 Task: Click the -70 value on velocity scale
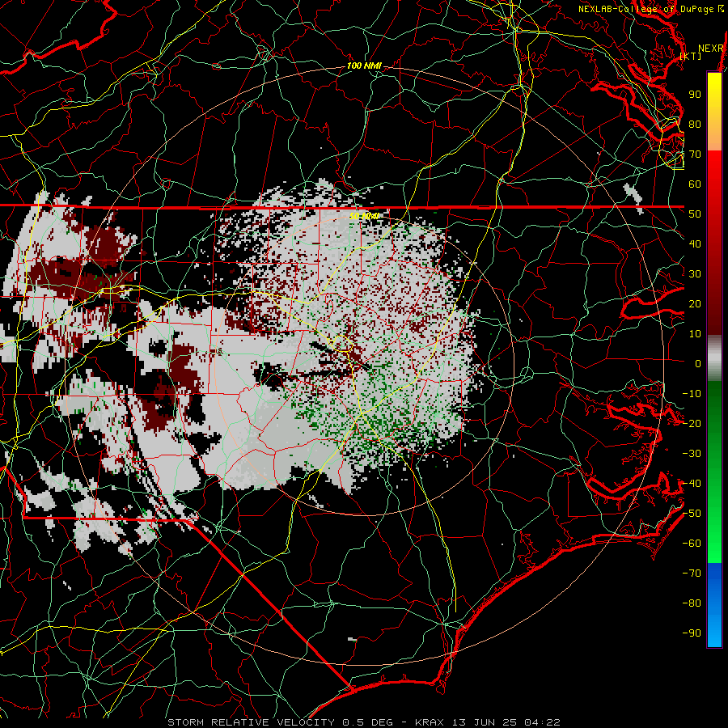point(692,574)
